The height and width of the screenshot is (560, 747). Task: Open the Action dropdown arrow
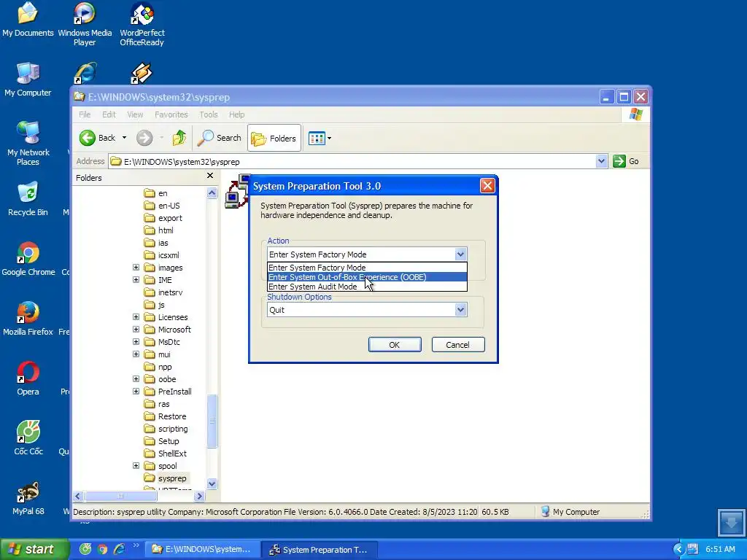click(x=460, y=254)
